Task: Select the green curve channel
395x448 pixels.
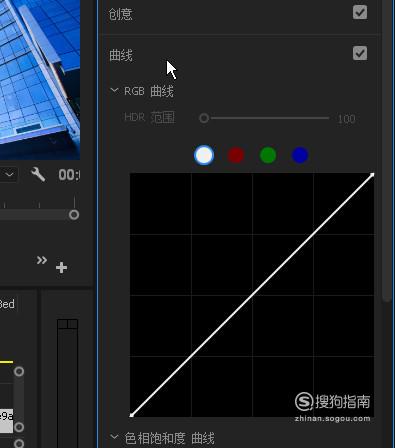Action: pyautogui.click(x=268, y=155)
